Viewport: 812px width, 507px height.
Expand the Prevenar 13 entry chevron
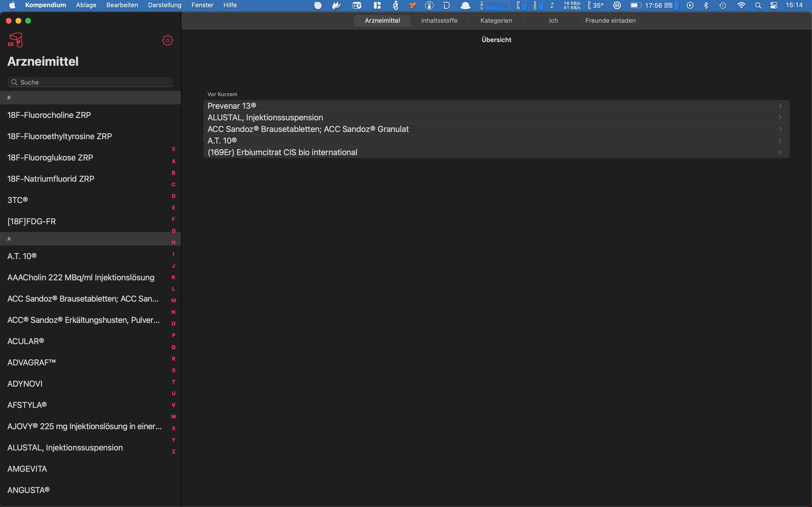pos(780,106)
